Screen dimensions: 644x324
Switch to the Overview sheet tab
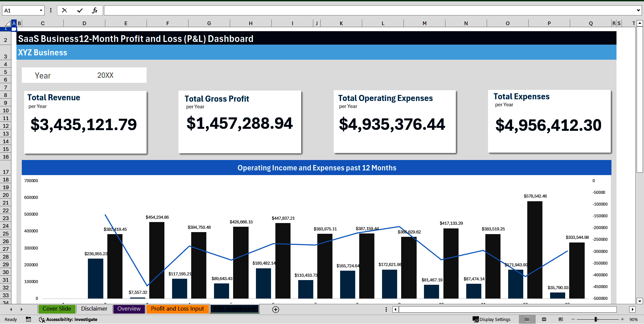click(129, 309)
